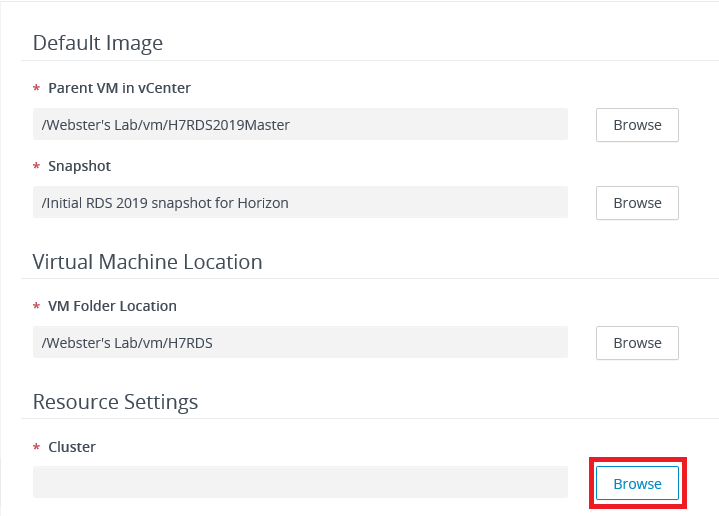Screen dimensions: 719x516
Task: Click Browse next to the Snapshot field
Action: (x=637, y=203)
